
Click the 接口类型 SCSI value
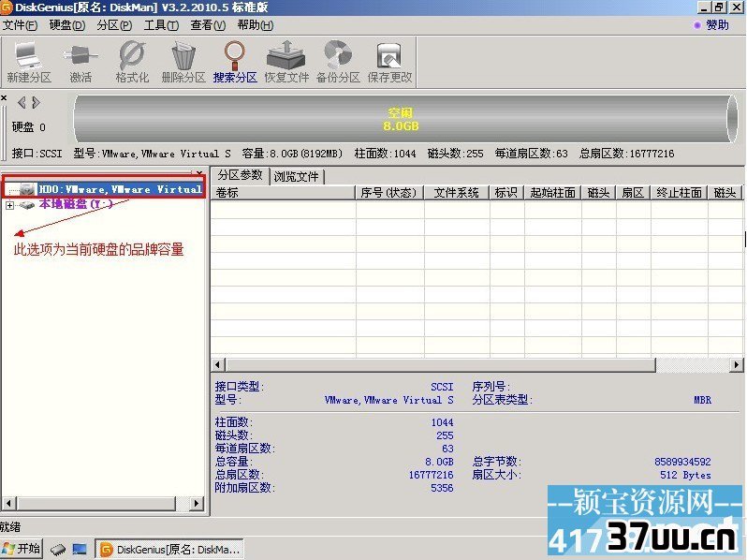(x=442, y=387)
